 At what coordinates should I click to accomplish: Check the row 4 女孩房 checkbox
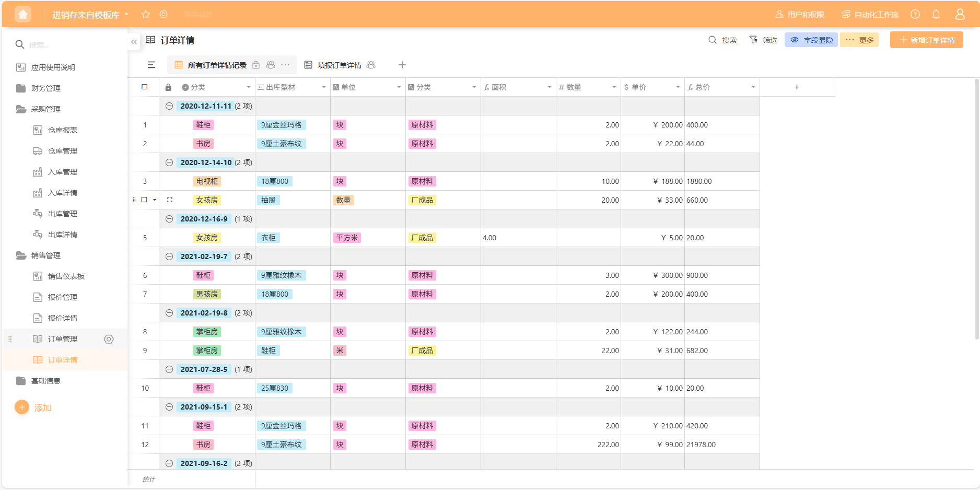[145, 200]
